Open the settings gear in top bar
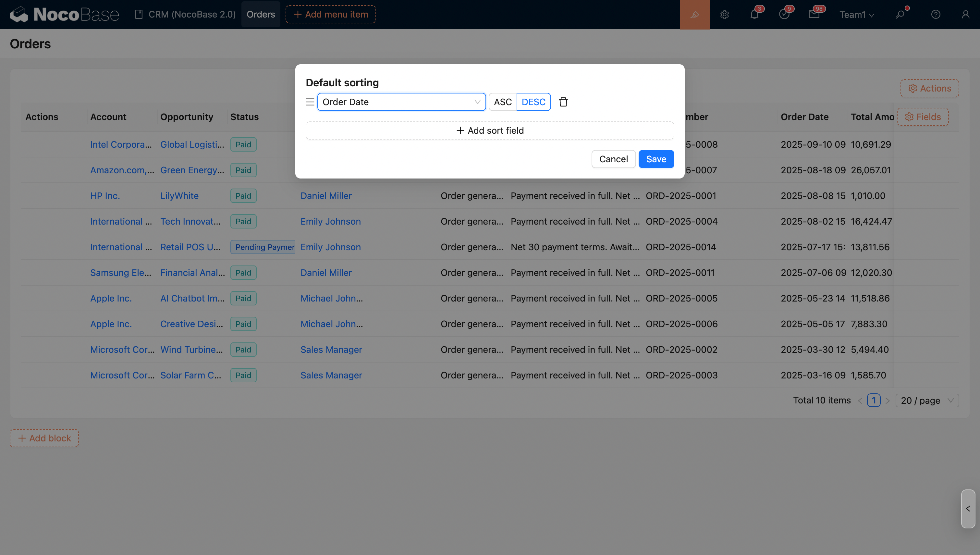The image size is (980, 555). click(x=724, y=15)
